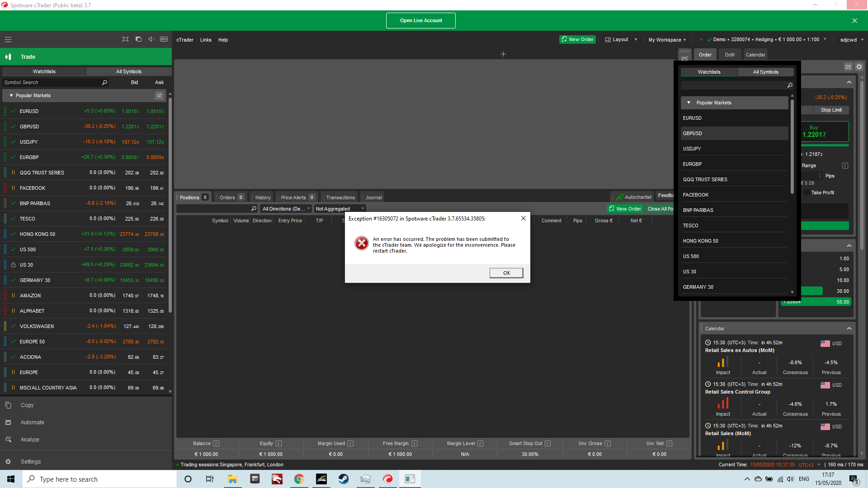Open the Not Aggregated dropdown
Image resolution: width=868 pixels, height=488 pixels.
pyautogui.click(x=340, y=209)
